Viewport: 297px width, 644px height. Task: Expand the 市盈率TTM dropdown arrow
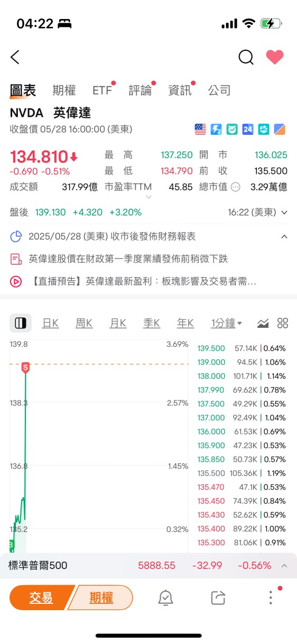pos(148,197)
